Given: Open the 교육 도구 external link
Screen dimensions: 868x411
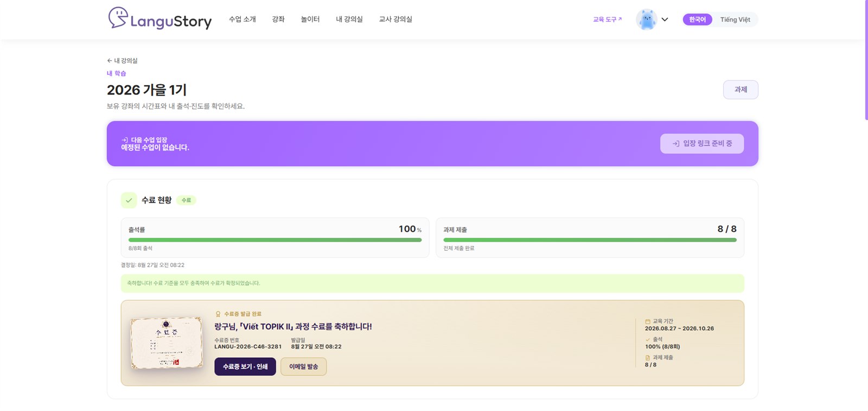Looking at the screenshot, I should point(607,20).
